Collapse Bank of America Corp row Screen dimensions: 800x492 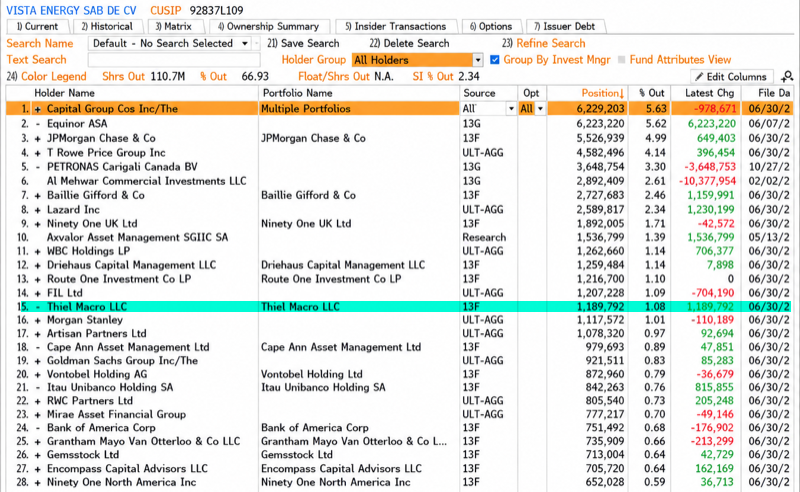38,428
